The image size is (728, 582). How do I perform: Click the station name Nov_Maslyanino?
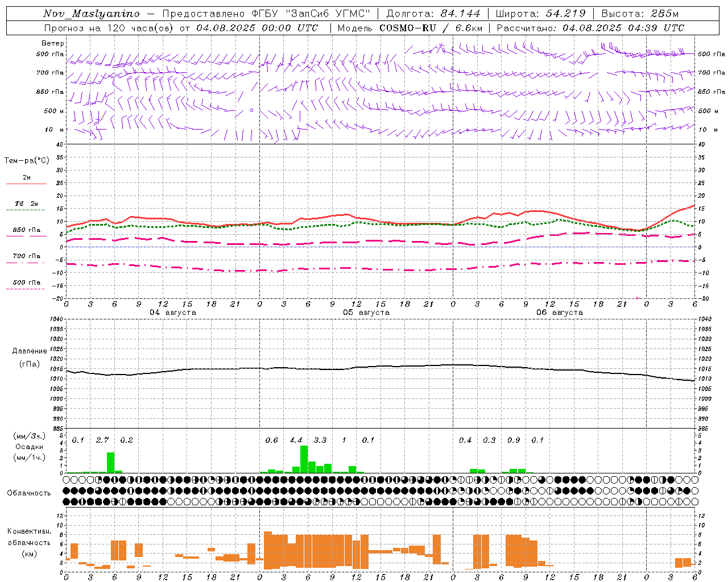(x=92, y=14)
